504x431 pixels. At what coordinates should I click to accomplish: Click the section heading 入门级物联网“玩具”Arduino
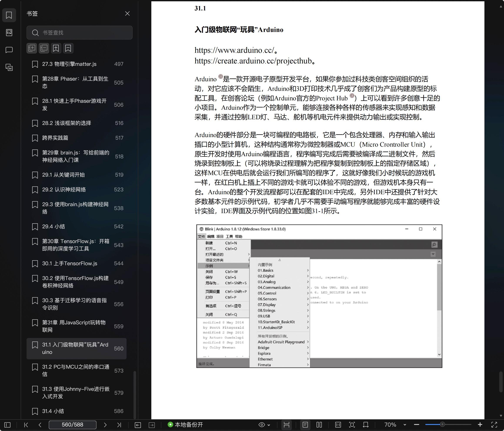click(x=239, y=30)
